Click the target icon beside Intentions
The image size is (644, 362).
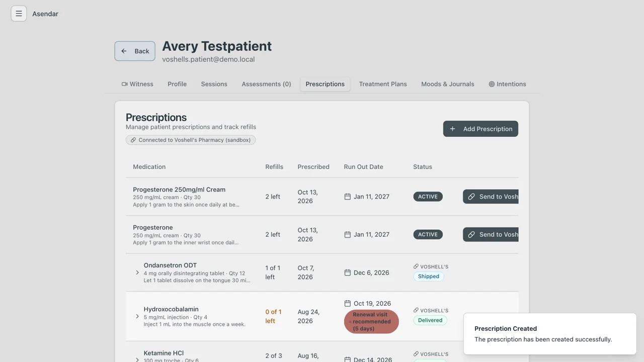coord(492,84)
